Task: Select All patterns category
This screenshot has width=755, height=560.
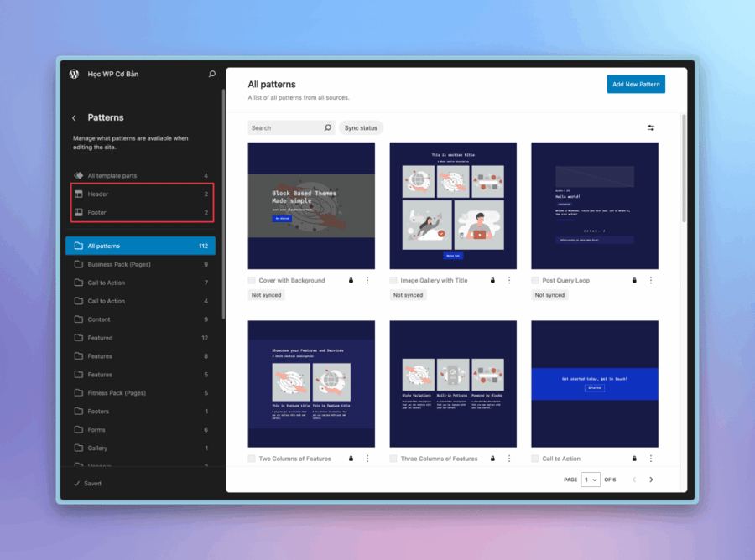Action: pos(141,246)
